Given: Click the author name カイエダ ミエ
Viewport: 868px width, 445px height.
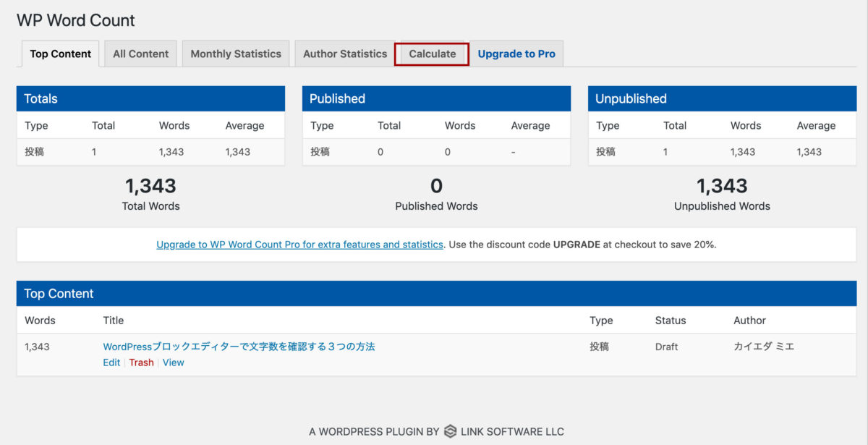Looking at the screenshot, I should tap(764, 347).
